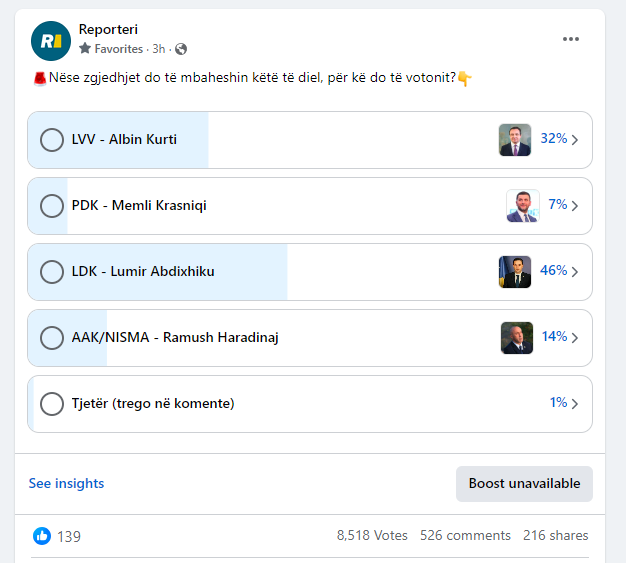The image size is (626, 563).
Task: Expand voters list beside 1%
Action: (x=574, y=404)
